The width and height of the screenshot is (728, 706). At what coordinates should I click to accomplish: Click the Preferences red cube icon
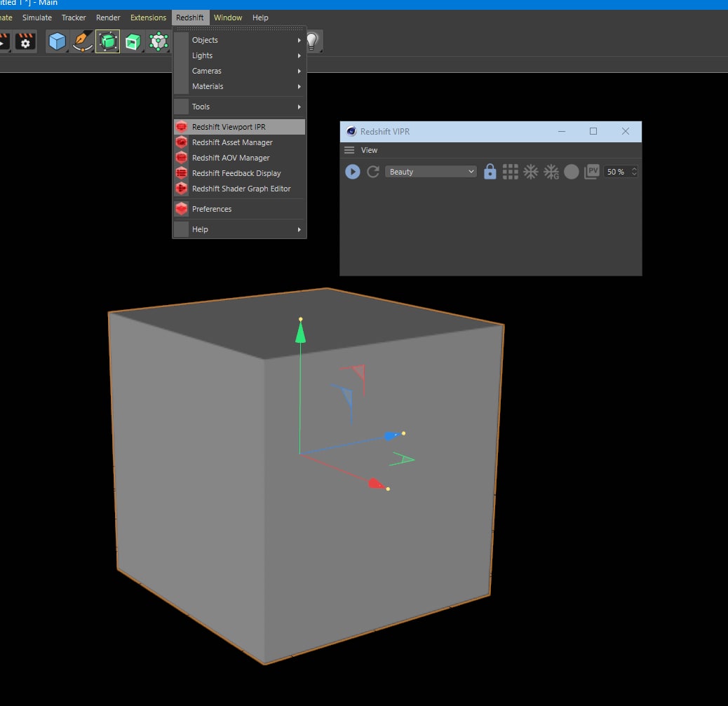(x=182, y=209)
